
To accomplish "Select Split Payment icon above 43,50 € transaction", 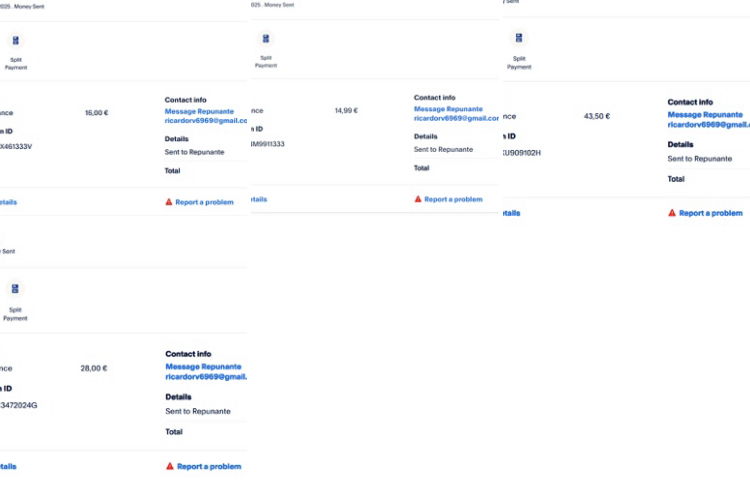I will click(518, 37).
